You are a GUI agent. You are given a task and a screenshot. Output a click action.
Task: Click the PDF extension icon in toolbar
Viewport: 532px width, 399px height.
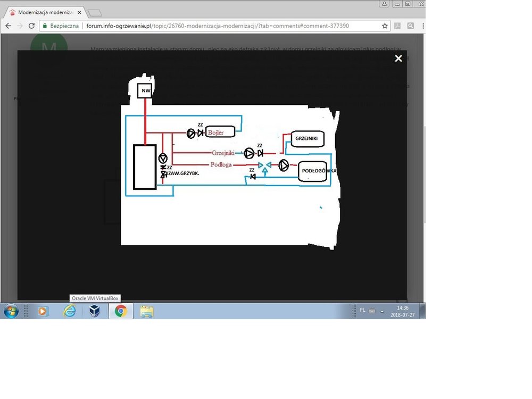pyautogui.click(x=397, y=26)
